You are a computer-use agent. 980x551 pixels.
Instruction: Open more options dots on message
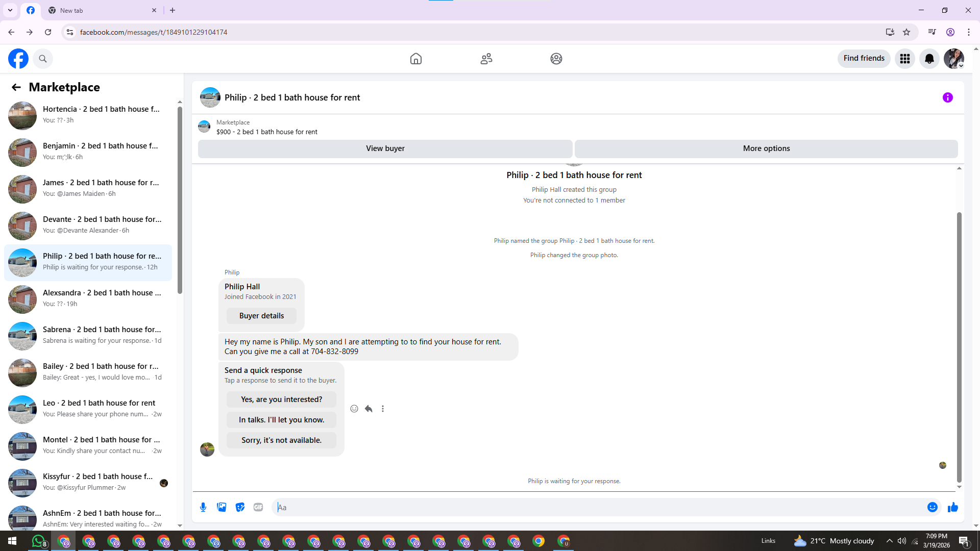point(383,409)
